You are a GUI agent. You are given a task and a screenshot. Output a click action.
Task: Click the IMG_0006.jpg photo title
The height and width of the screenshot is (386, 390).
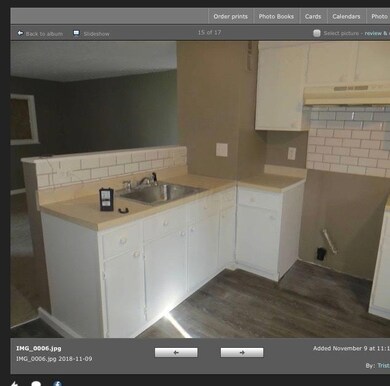pyautogui.click(x=39, y=348)
